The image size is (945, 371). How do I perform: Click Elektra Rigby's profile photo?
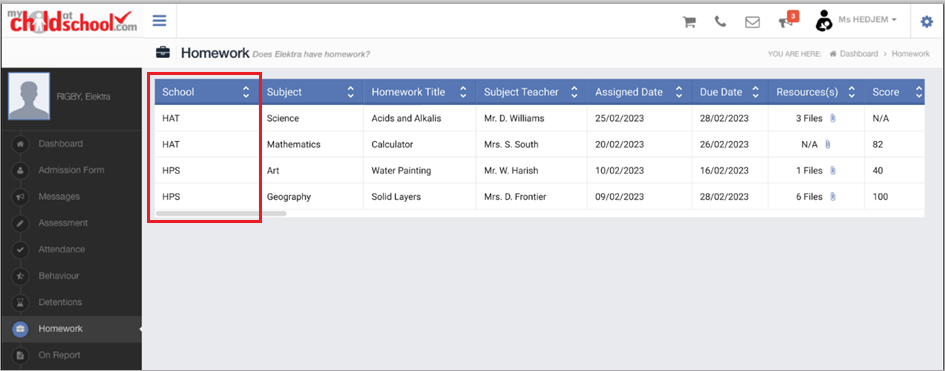pyautogui.click(x=29, y=96)
